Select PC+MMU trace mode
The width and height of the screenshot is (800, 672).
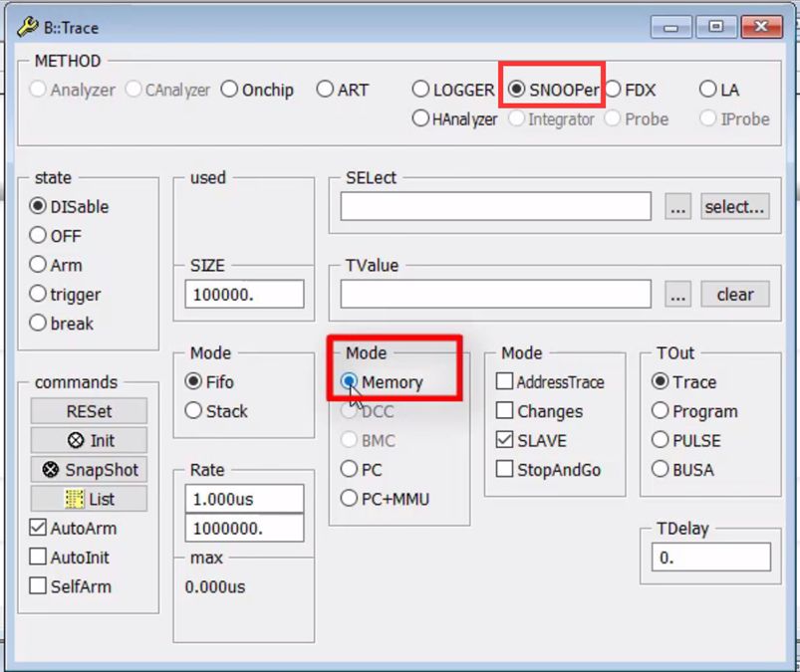(x=351, y=500)
